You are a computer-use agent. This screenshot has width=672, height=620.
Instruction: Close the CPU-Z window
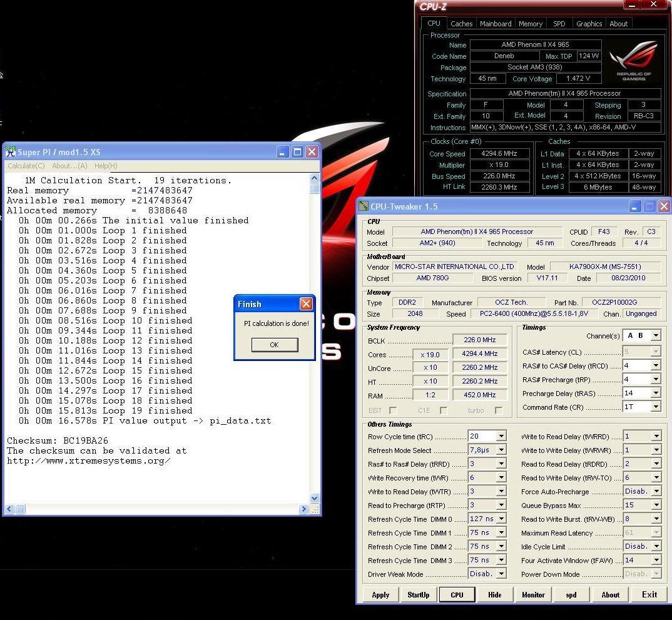click(654, 4)
